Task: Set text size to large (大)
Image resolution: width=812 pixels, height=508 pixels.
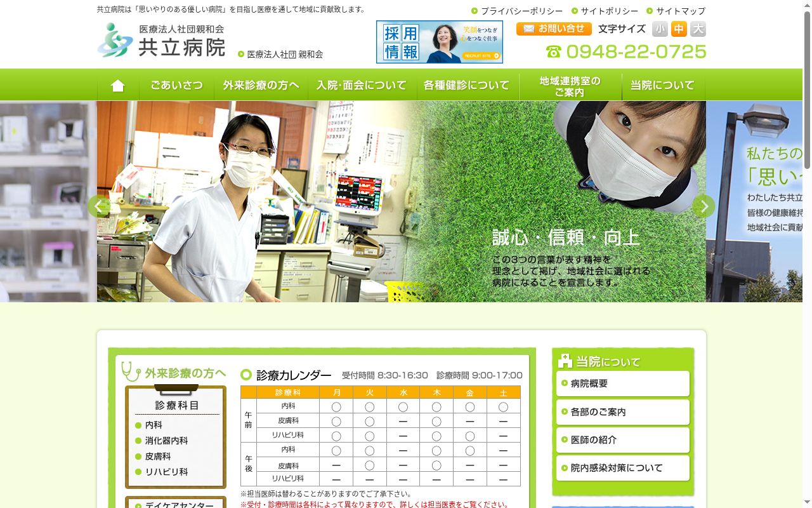Action: point(698,29)
